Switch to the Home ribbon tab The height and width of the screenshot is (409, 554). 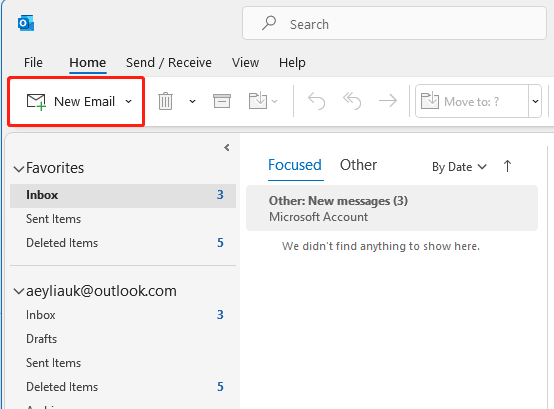point(88,63)
